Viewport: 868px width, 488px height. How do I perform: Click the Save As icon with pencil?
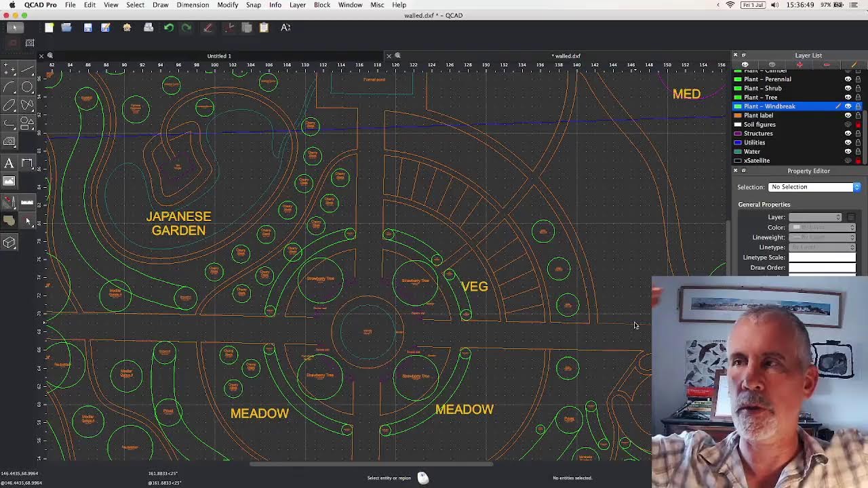point(105,28)
